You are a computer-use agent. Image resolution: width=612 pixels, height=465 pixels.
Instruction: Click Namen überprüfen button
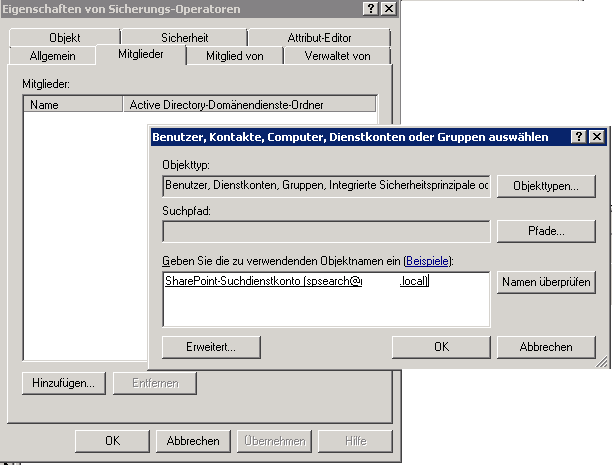[x=546, y=282]
